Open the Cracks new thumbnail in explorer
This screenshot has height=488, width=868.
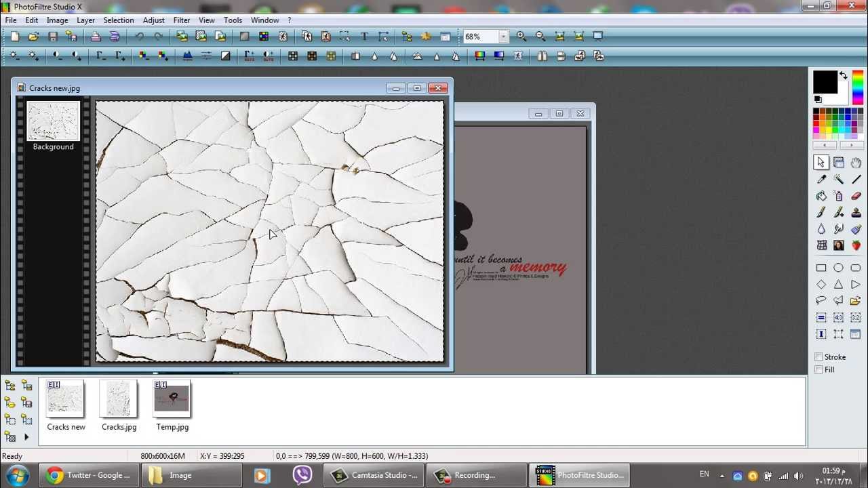(x=66, y=399)
